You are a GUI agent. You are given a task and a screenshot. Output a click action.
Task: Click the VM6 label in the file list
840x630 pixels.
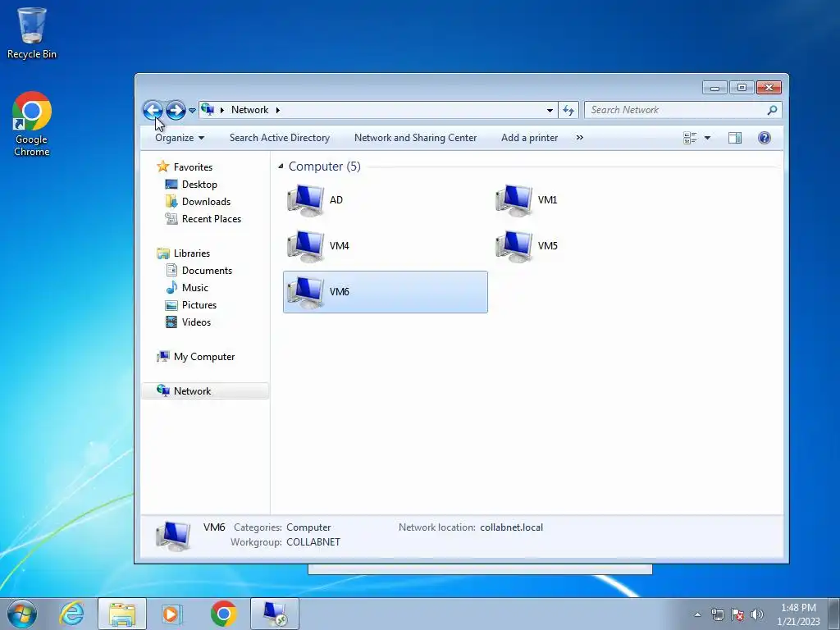(339, 292)
